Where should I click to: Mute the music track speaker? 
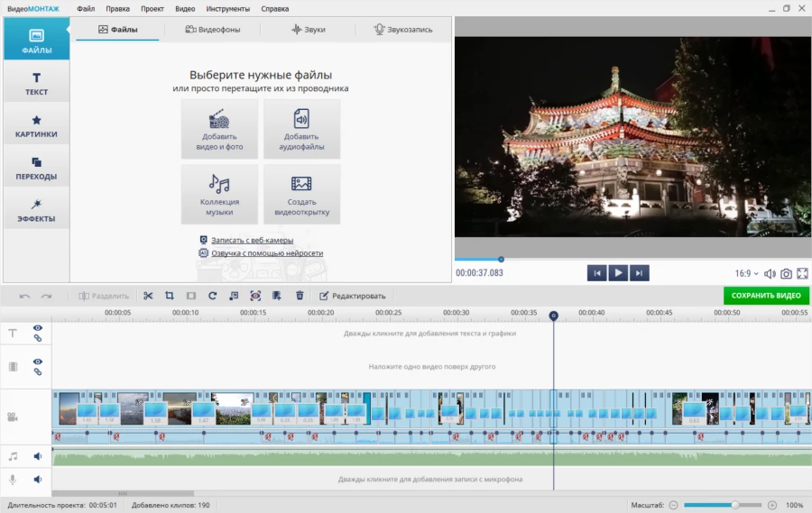[38, 456]
